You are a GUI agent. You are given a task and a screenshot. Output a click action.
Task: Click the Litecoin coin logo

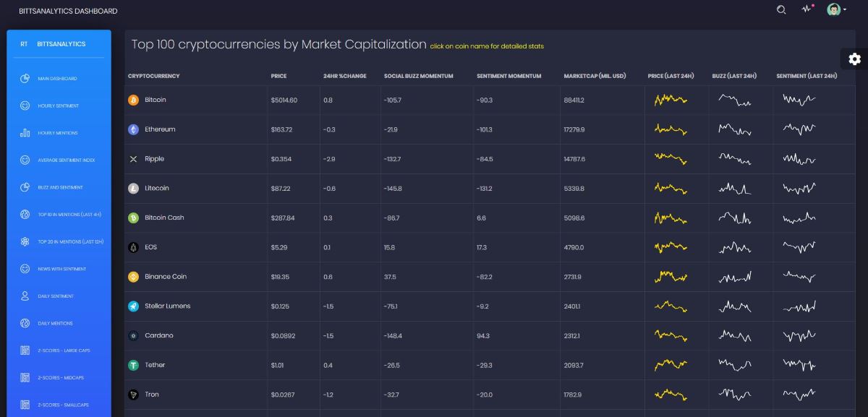point(133,189)
